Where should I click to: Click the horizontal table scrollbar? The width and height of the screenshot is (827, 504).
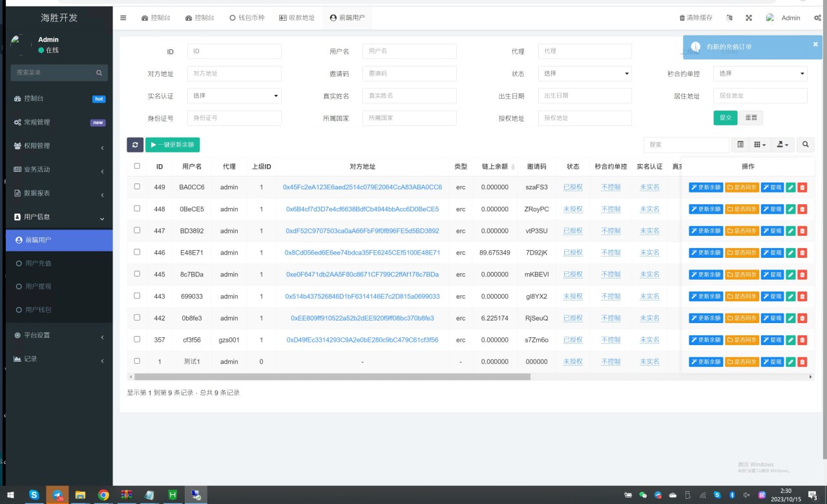(332, 376)
